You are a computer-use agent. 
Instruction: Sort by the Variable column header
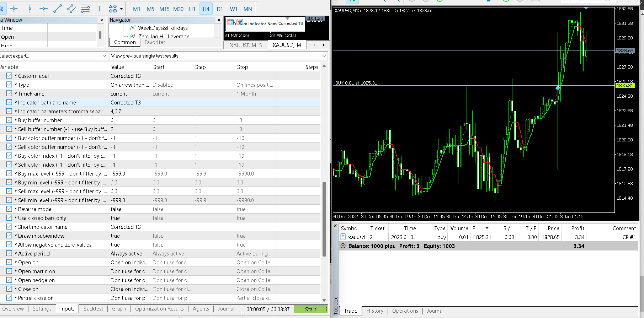[54, 67]
